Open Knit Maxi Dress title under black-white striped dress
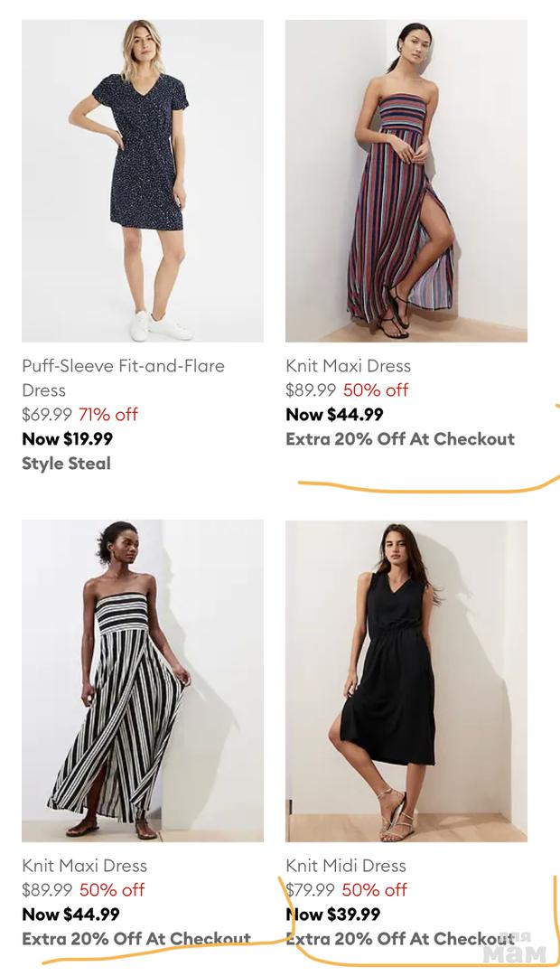The height and width of the screenshot is (976, 560). coord(84,866)
